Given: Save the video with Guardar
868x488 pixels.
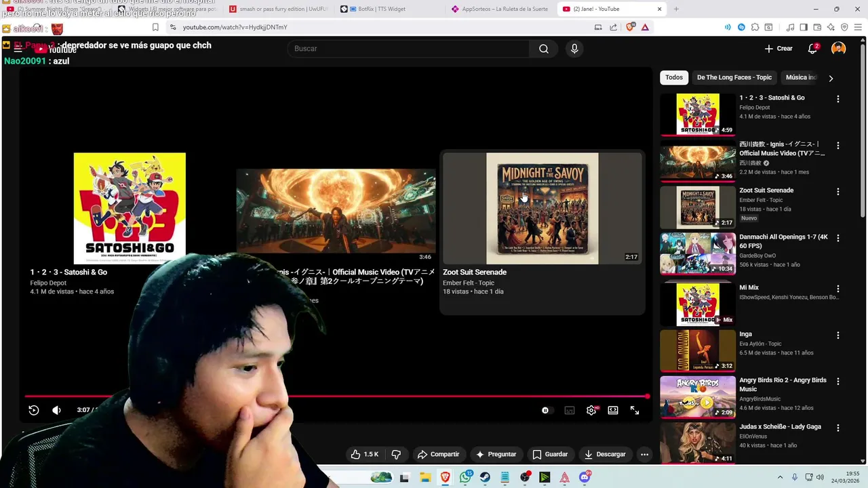Looking at the screenshot, I should [550, 454].
